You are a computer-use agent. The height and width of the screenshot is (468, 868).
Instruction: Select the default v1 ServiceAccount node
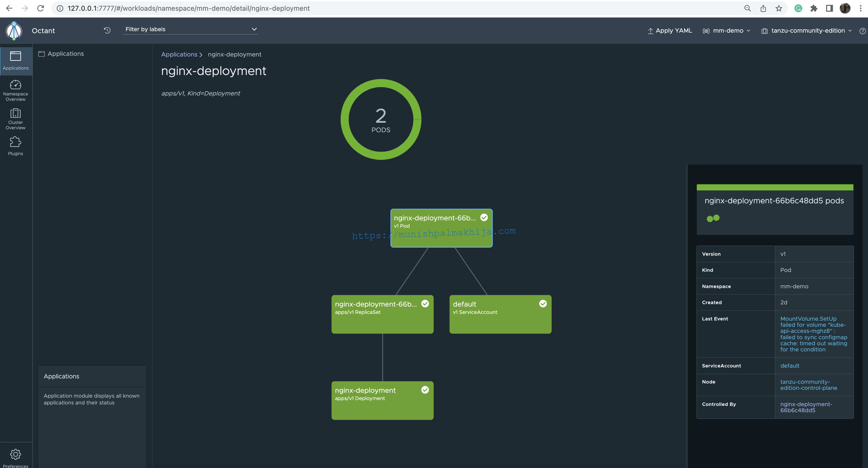tap(500, 314)
